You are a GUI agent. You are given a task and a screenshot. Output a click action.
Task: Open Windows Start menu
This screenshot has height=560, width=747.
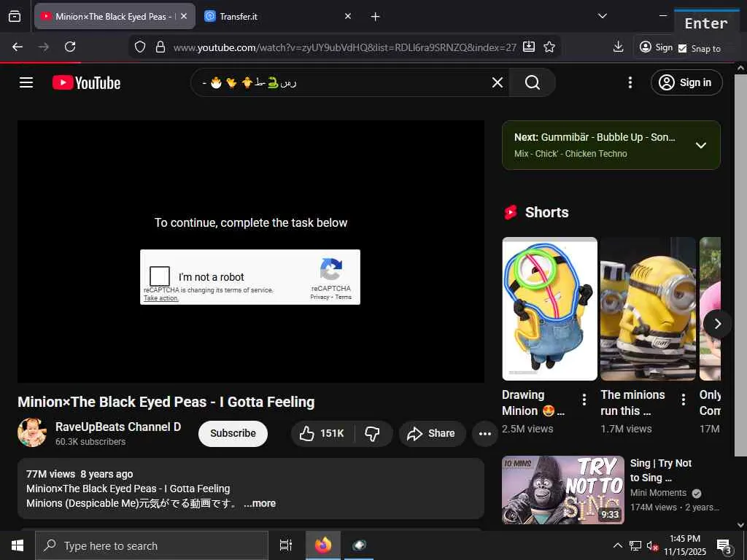click(x=18, y=545)
